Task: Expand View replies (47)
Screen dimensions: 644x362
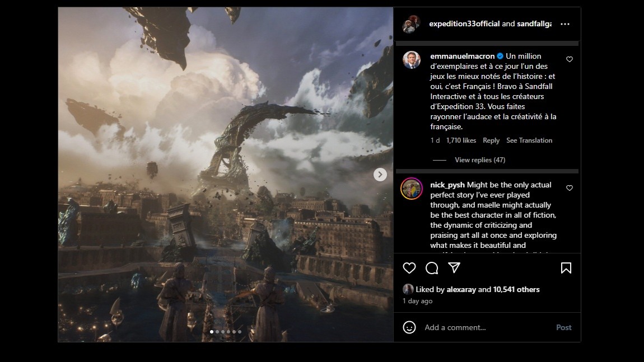Action: 480,160
